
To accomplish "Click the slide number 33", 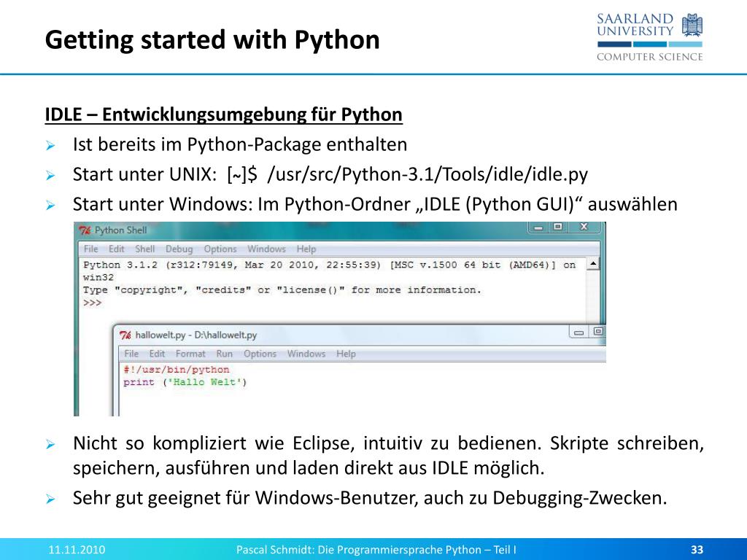I will click(x=697, y=550).
